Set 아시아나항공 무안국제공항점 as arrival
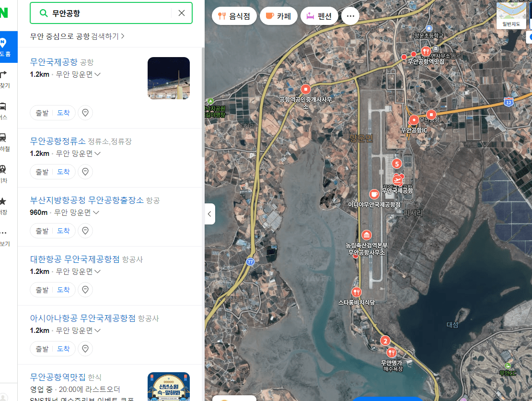This screenshot has width=532, height=401. click(x=63, y=349)
